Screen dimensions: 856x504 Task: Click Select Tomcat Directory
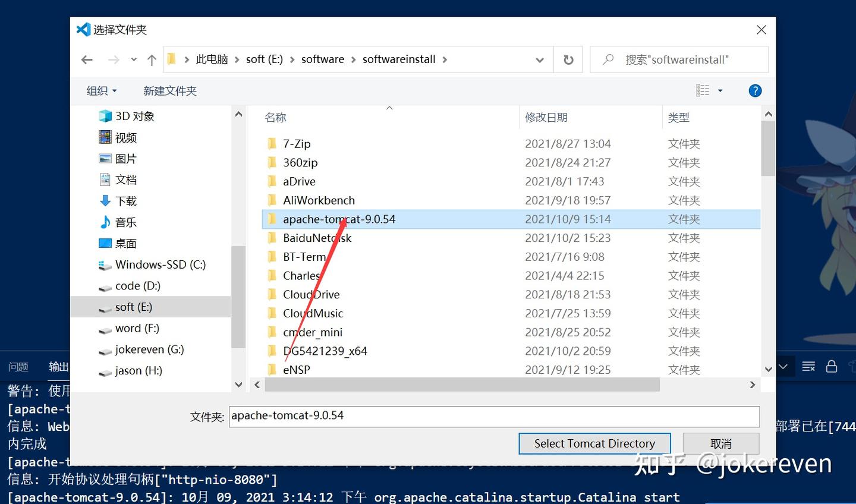[594, 443]
